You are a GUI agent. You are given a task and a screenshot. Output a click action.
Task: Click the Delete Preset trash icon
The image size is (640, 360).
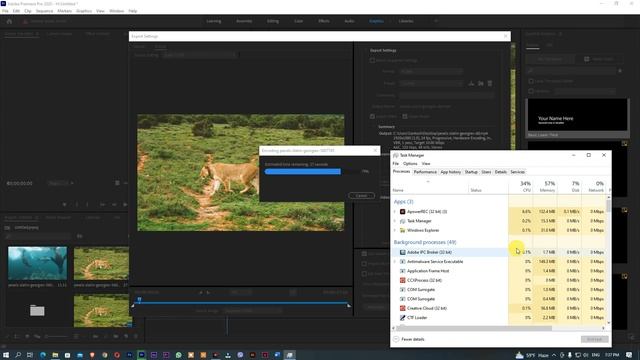[490, 83]
